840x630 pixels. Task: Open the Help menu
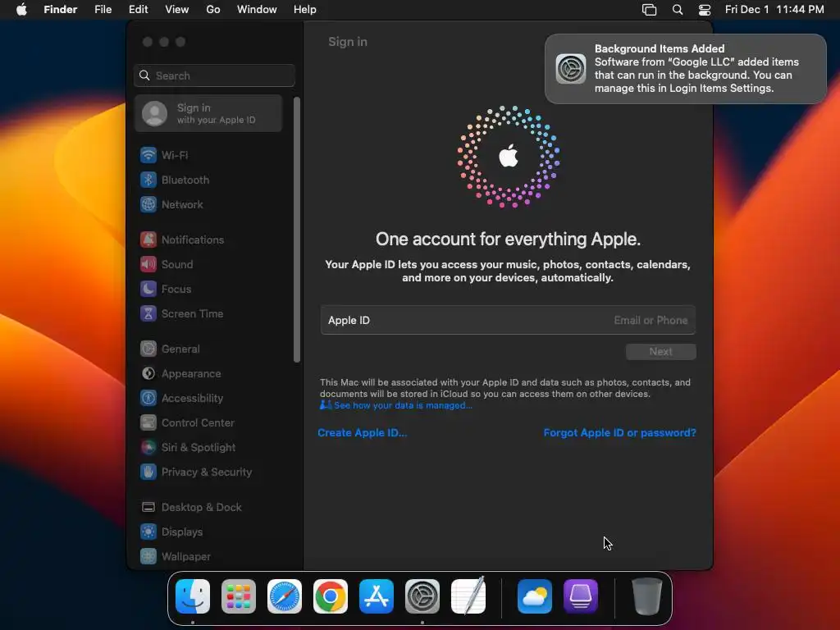point(305,10)
